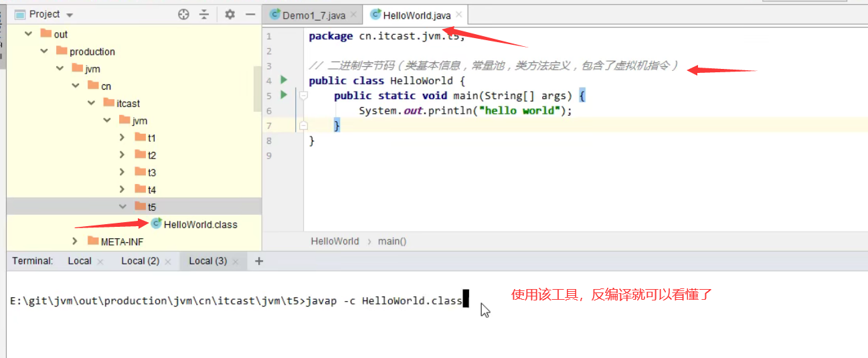Collapse the jvm folder under itcast

[x=107, y=121]
